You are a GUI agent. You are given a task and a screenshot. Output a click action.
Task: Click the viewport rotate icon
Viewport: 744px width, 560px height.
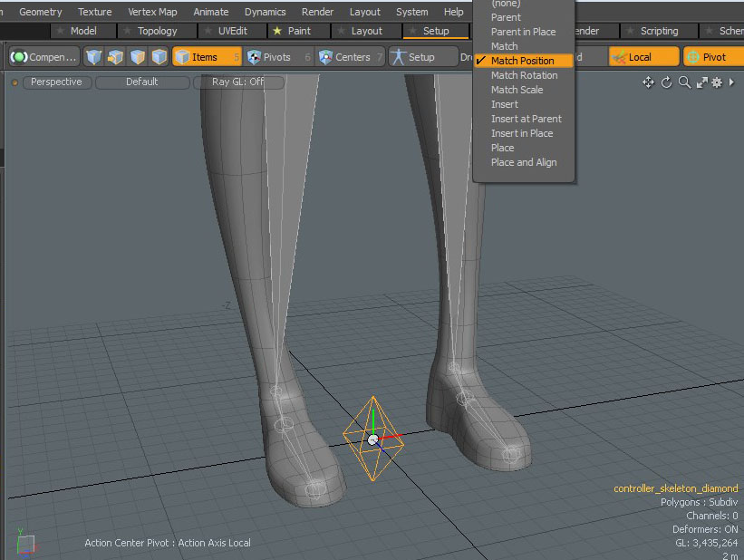click(667, 82)
